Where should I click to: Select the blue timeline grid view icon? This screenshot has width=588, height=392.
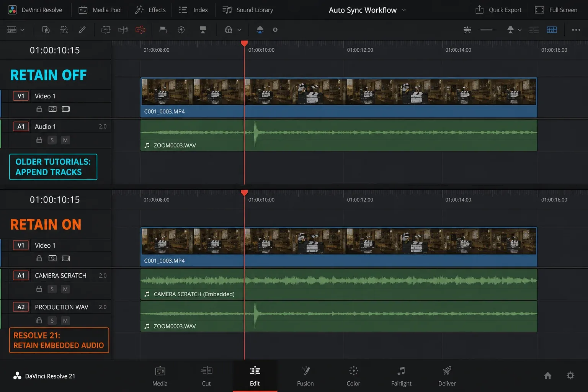[x=552, y=30]
